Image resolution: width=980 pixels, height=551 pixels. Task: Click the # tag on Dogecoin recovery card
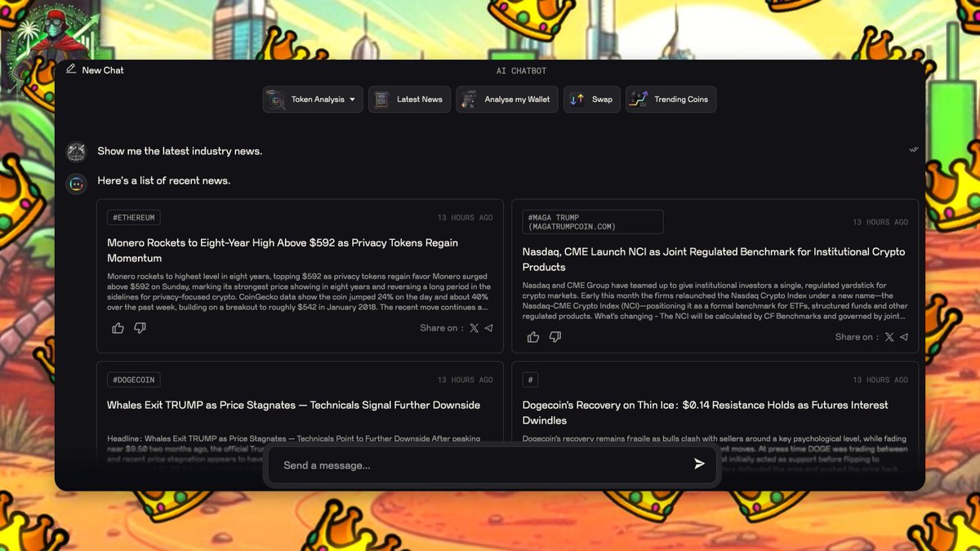[x=531, y=380]
